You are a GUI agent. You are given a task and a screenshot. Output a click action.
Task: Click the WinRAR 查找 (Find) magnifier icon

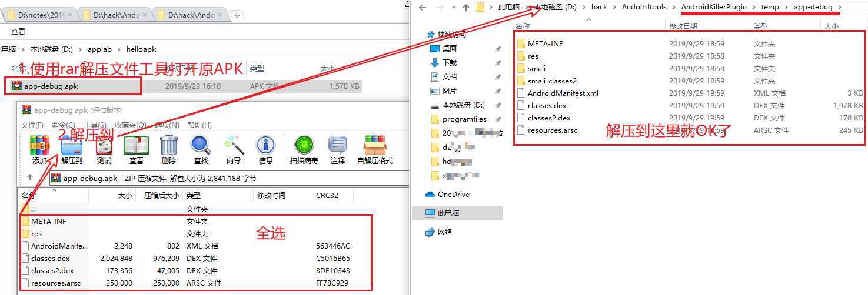[x=201, y=145]
